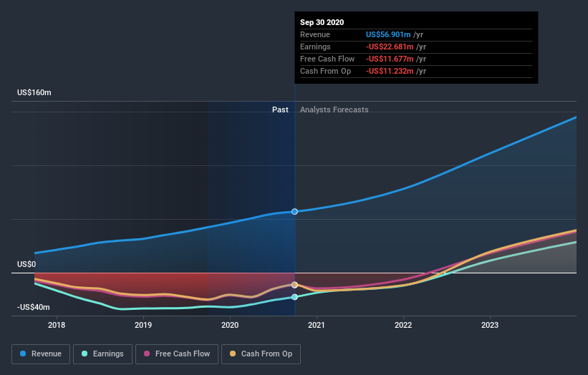588x375 pixels.
Task: Select the 2023 x-axis label
Action: point(490,325)
